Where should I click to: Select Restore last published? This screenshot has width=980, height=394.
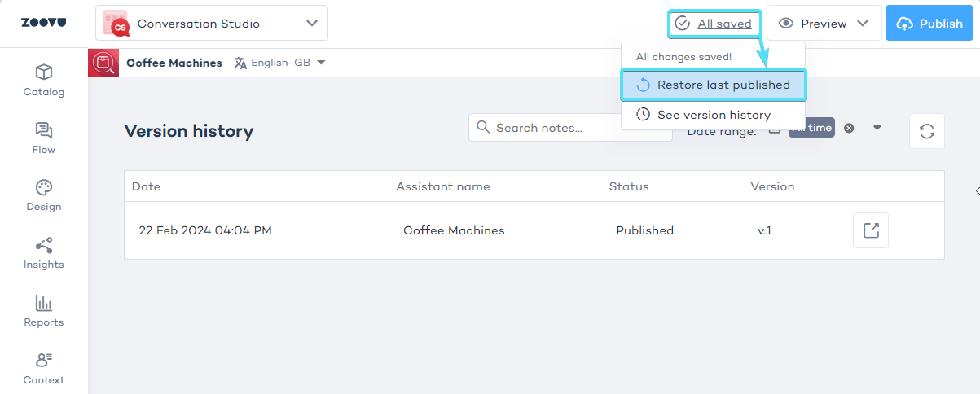(713, 85)
